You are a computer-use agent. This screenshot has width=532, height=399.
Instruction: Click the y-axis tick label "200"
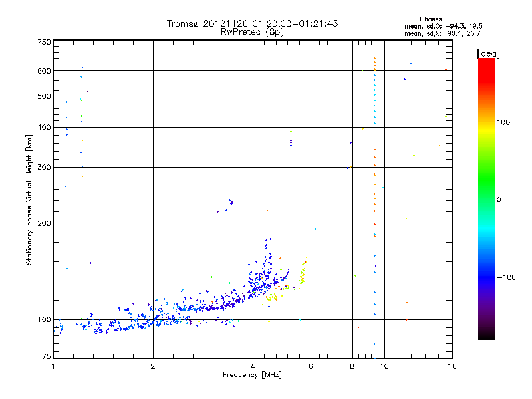pyautogui.click(x=44, y=223)
